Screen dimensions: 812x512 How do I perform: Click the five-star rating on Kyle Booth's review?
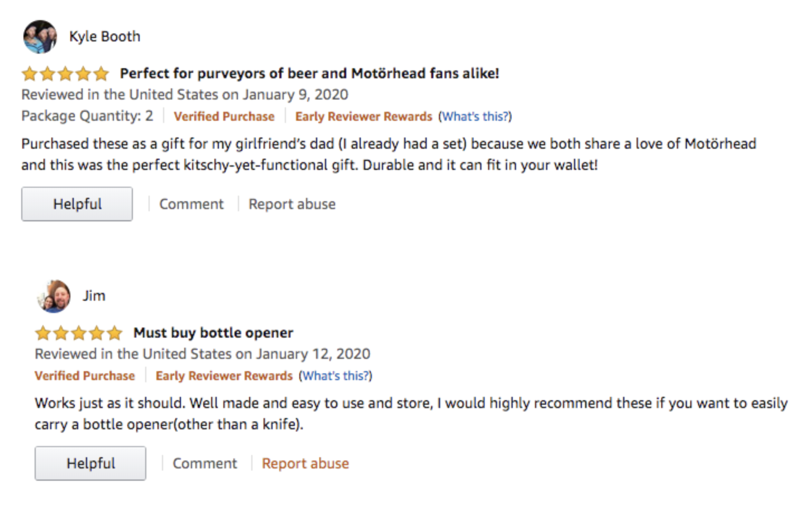pyautogui.click(x=65, y=74)
